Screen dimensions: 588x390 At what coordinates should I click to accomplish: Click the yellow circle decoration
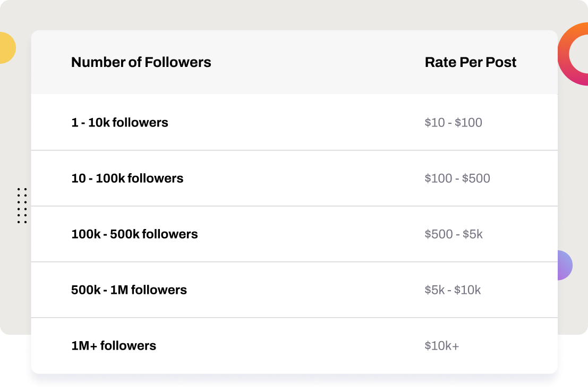[x=7, y=48]
